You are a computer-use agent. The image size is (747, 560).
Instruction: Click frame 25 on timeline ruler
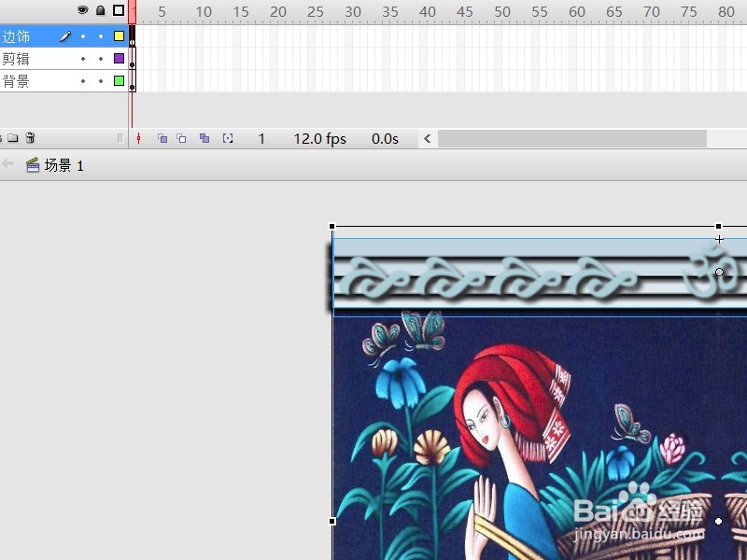point(316,11)
